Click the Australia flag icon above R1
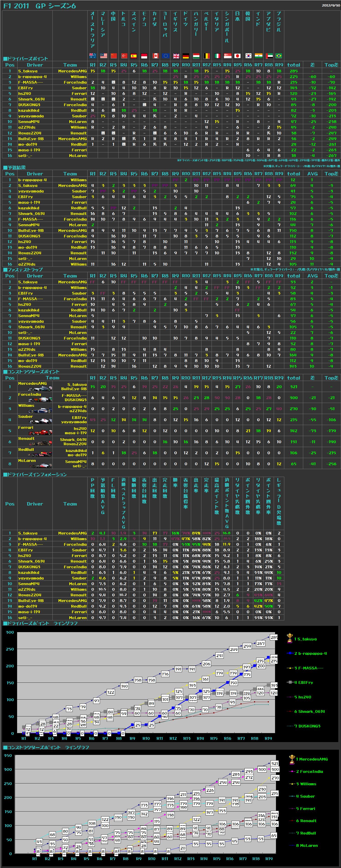Screen dimensions: 341x868 click(x=93, y=56)
